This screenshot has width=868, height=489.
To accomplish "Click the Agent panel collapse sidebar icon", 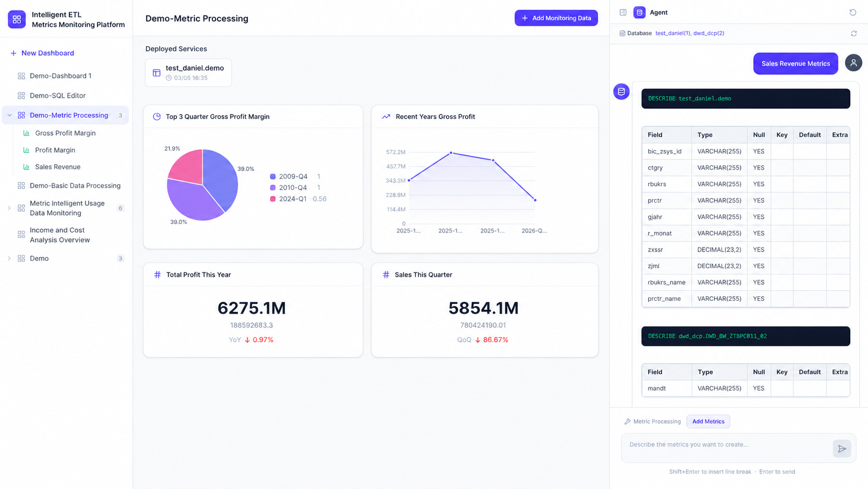I will [623, 12].
